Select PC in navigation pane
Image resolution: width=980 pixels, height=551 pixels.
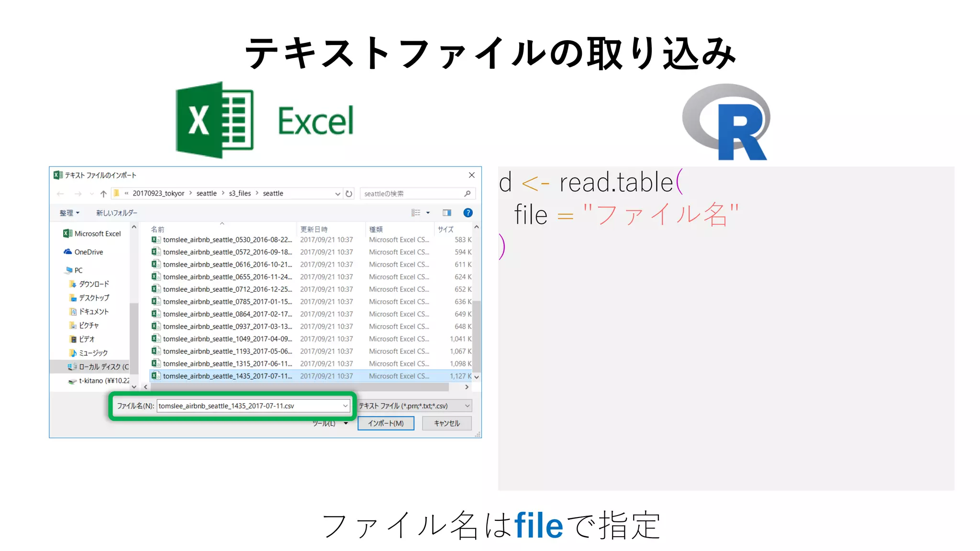coord(74,270)
